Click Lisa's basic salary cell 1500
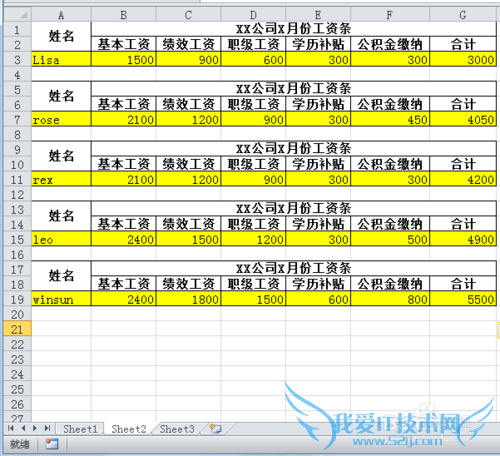The image size is (500, 456). [x=123, y=60]
